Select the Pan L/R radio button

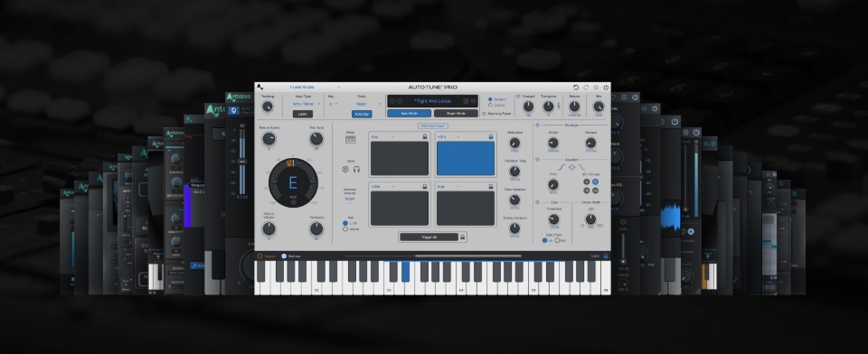(x=345, y=223)
